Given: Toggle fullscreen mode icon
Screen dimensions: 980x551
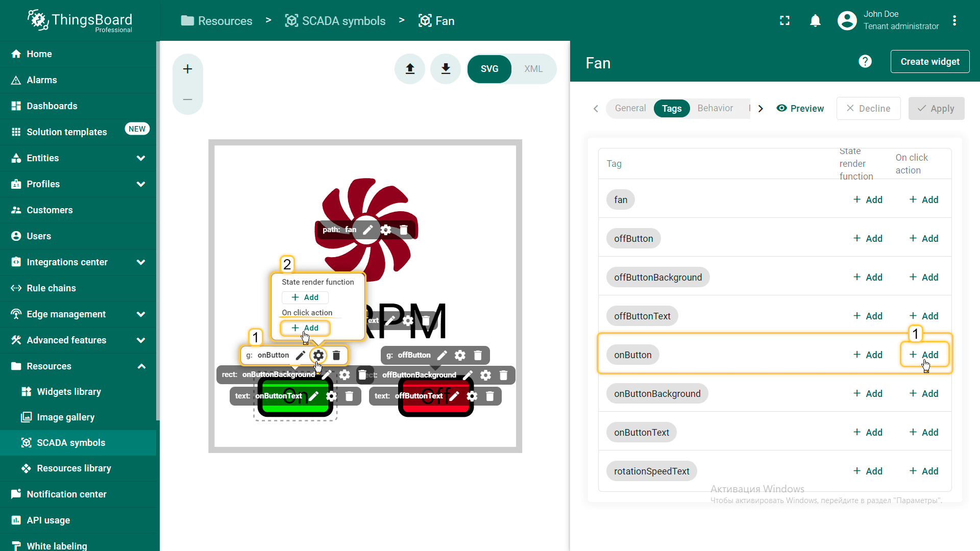Looking at the screenshot, I should point(785,21).
